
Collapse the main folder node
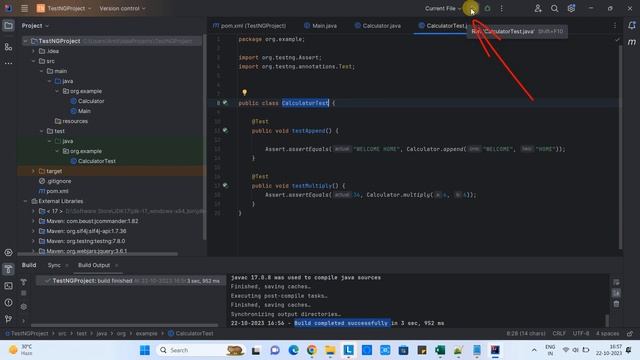(x=41, y=71)
